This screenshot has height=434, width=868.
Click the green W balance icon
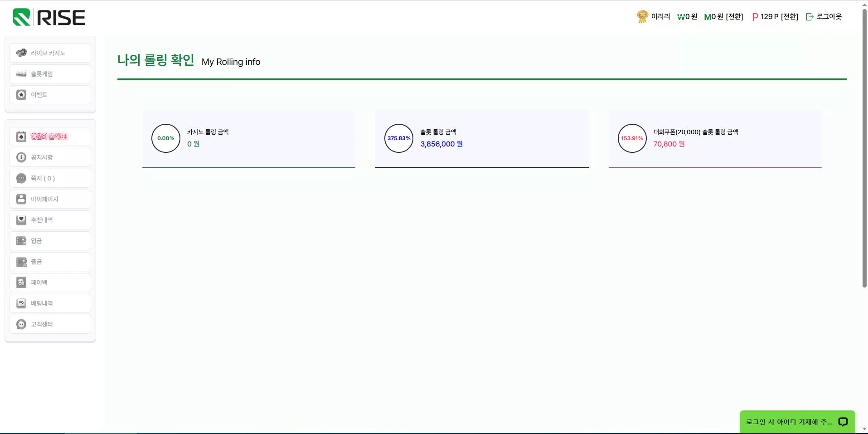pos(681,17)
